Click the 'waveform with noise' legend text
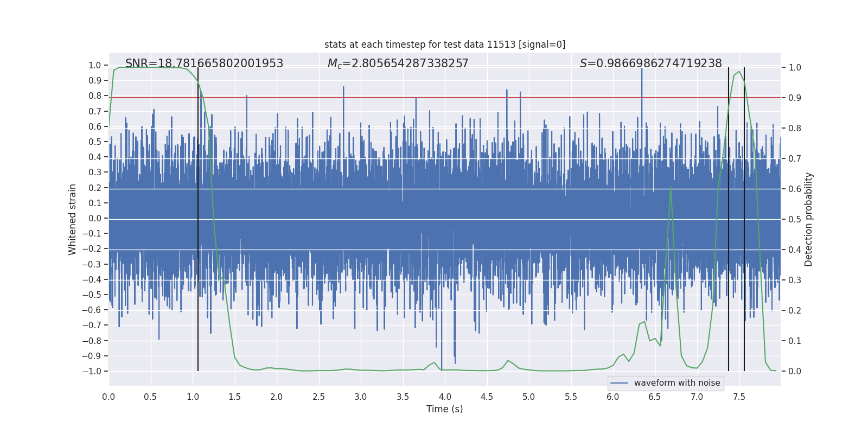This screenshot has width=868, height=434. (x=677, y=383)
